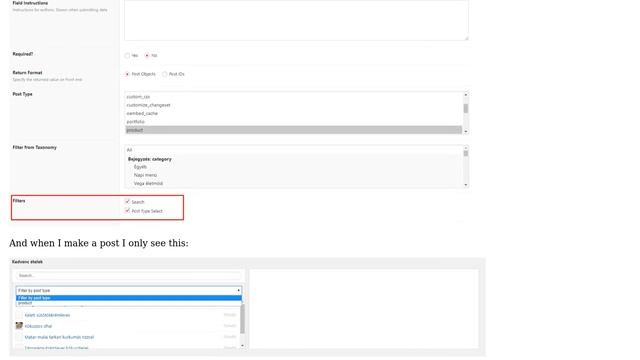The width and height of the screenshot is (640, 360).
Task: Choose product option in dropdown list
Action: pos(129,303)
